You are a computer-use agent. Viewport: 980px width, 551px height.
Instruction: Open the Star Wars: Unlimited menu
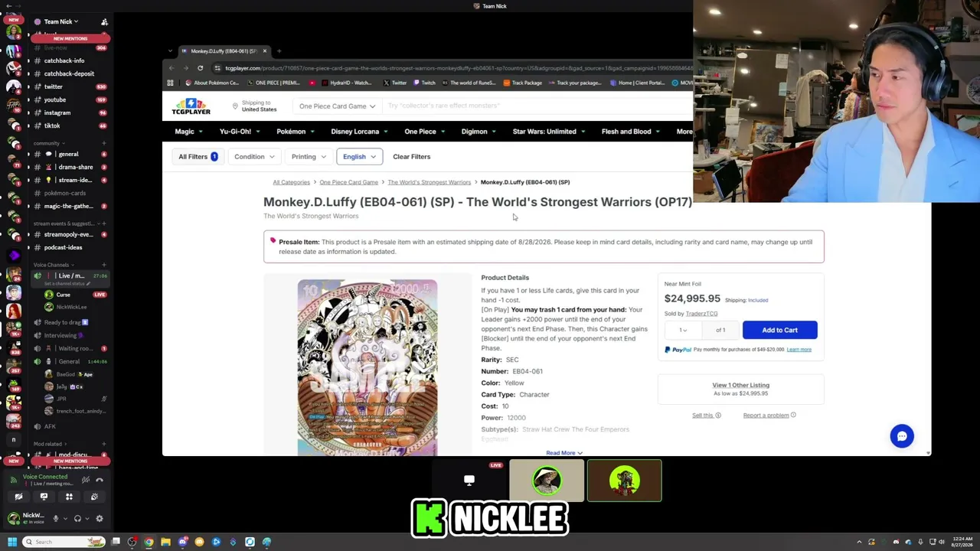[548, 132]
